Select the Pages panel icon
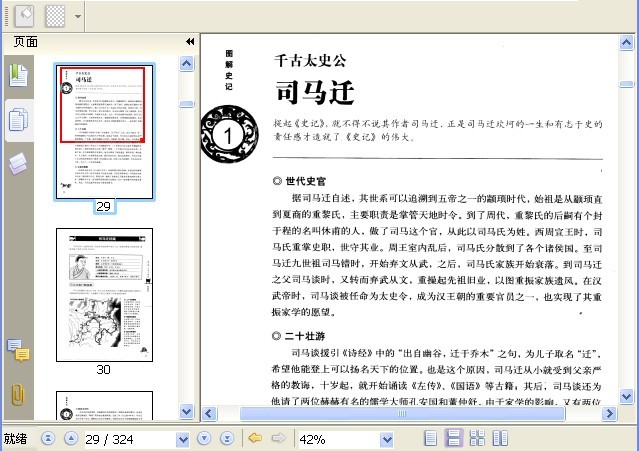This screenshot has height=451, width=639. coord(18,120)
